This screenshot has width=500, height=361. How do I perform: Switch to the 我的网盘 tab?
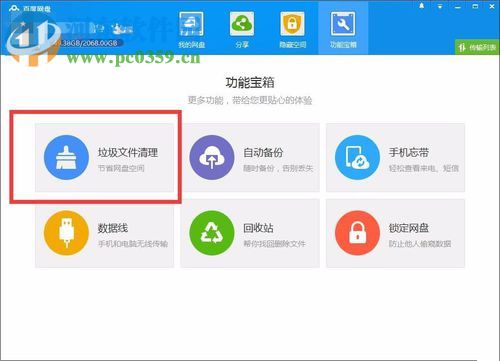click(191, 29)
